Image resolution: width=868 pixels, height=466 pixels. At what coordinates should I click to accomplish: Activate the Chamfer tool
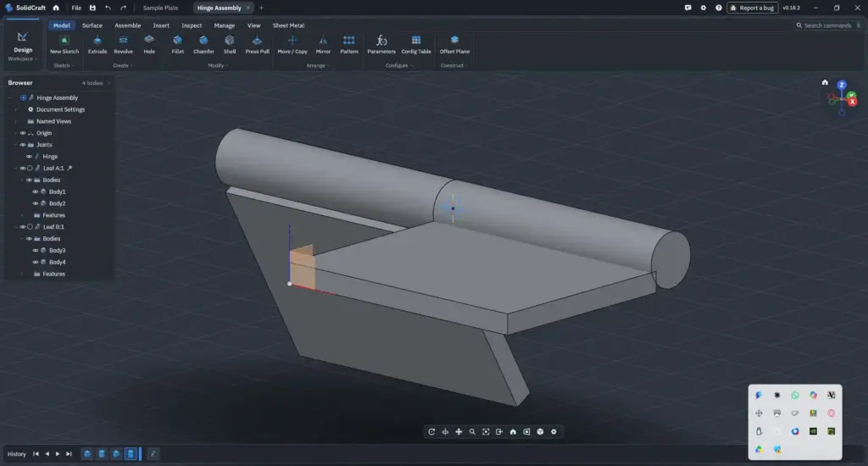click(x=203, y=44)
